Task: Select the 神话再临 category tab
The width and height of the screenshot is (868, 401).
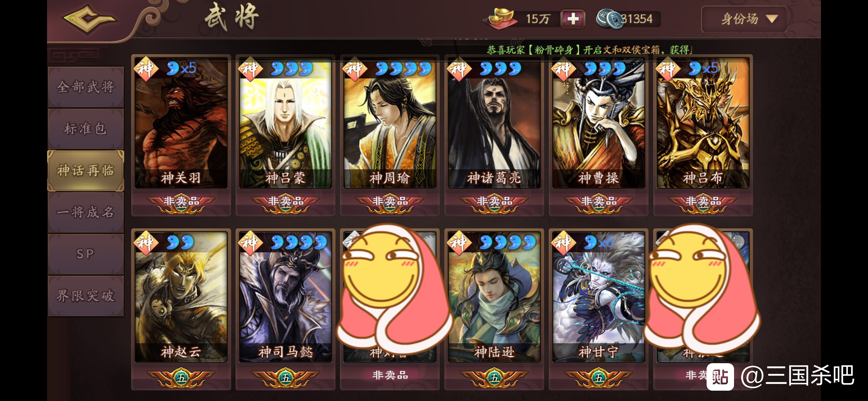Action: [x=86, y=170]
